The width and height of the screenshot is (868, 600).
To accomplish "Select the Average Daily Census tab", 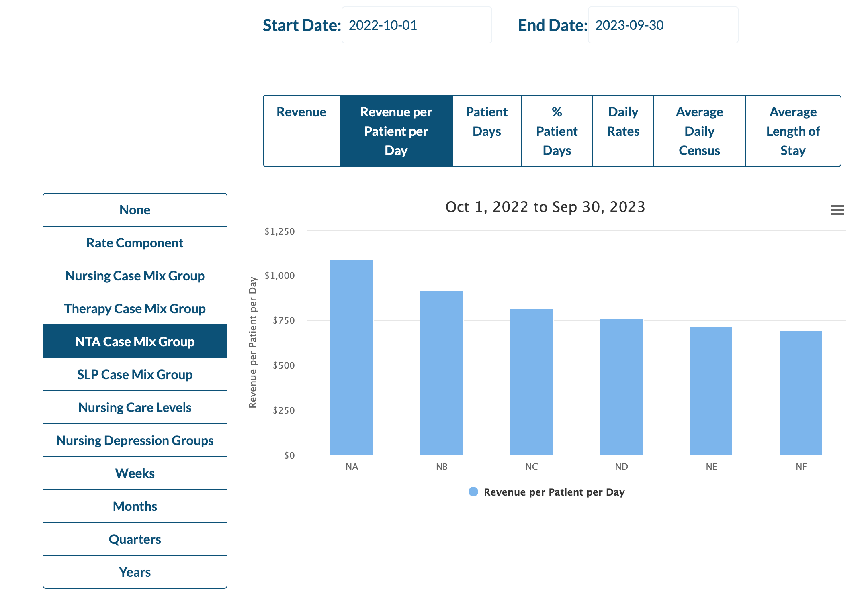I will pyautogui.click(x=699, y=131).
